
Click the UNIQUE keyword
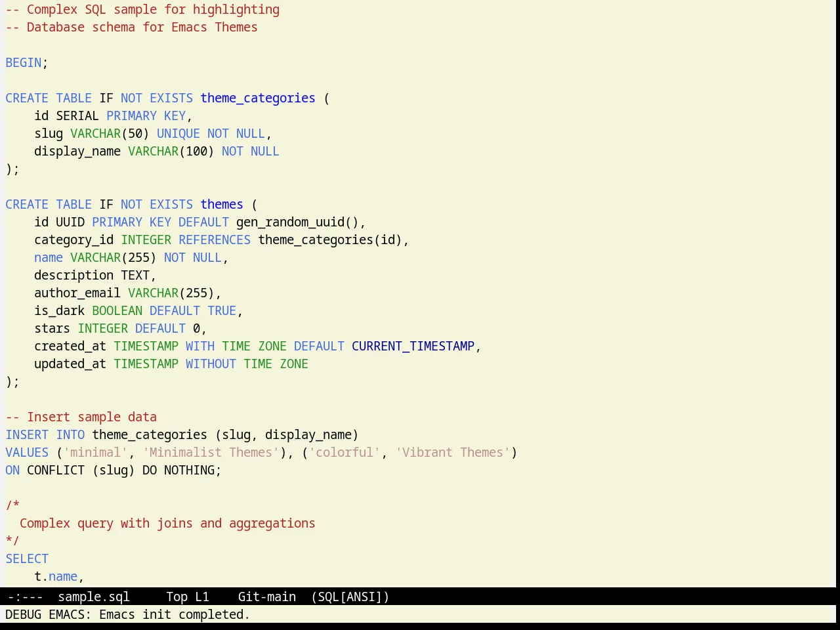tap(178, 133)
